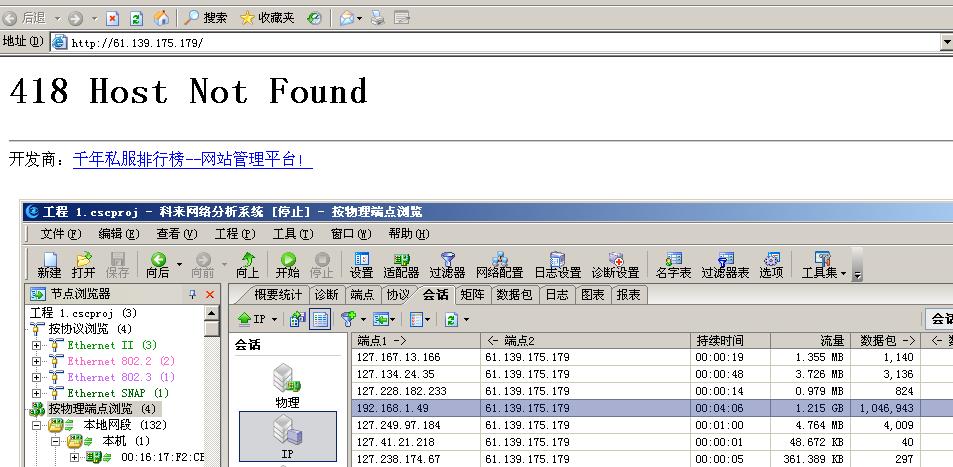Viewport: 953px width, 467px height.
Task: Toggle session list detail view icon
Action: 320,319
